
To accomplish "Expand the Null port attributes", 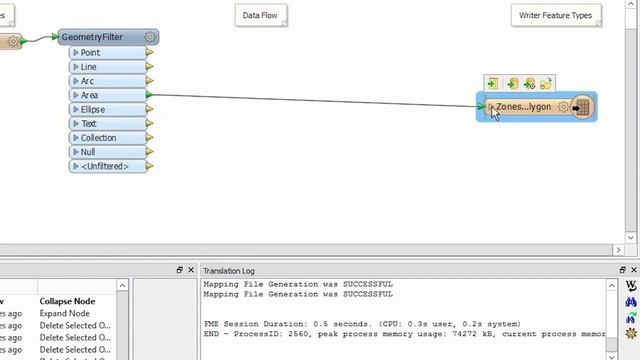I will (x=76, y=152).
